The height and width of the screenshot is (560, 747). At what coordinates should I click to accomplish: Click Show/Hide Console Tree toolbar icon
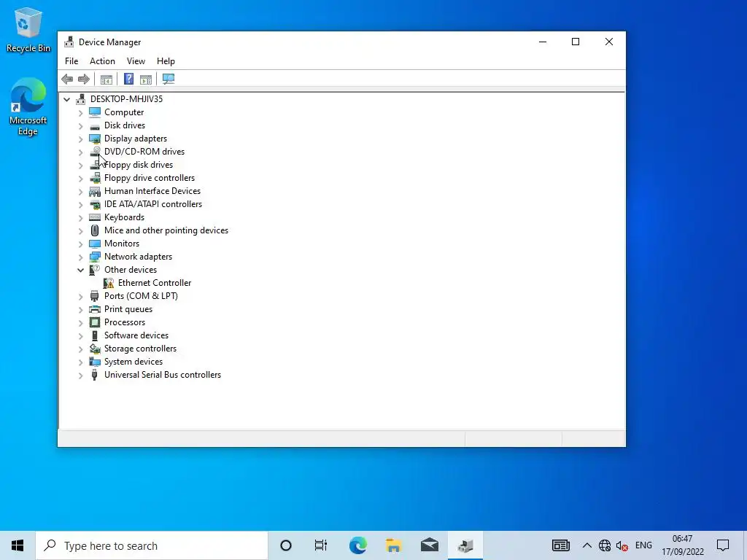pyautogui.click(x=107, y=79)
